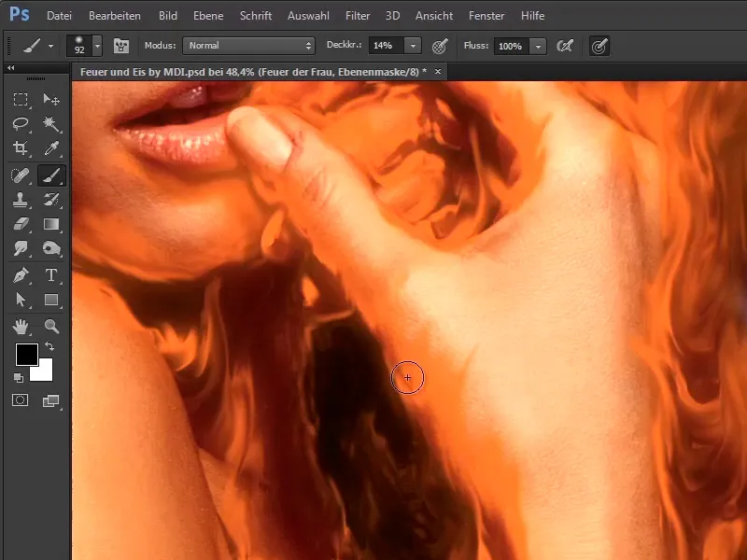Click the Photoshop Ps logo
Viewport: 747px width, 560px height.
click(x=20, y=14)
